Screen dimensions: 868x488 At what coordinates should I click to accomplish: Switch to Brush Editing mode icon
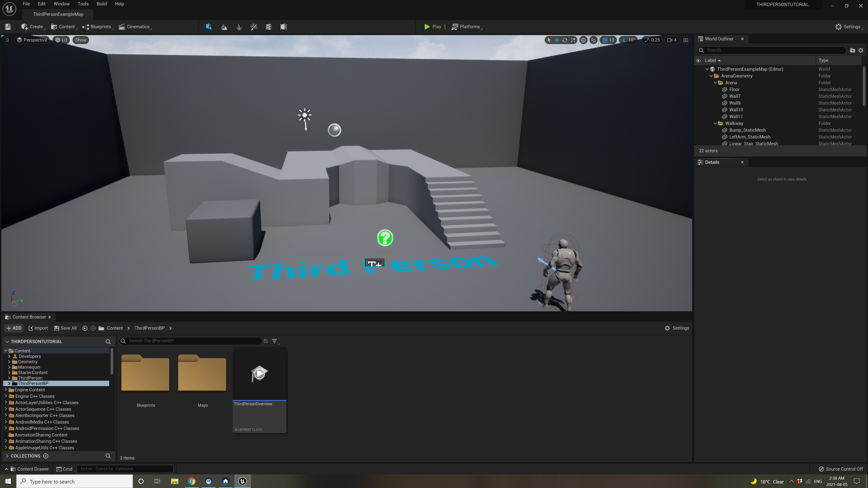283,27
